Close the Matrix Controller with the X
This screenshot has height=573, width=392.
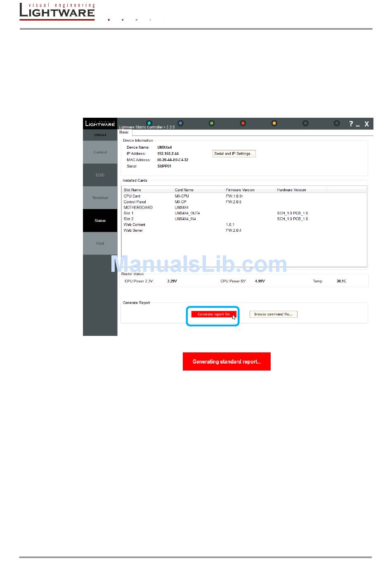pyautogui.click(x=366, y=124)
